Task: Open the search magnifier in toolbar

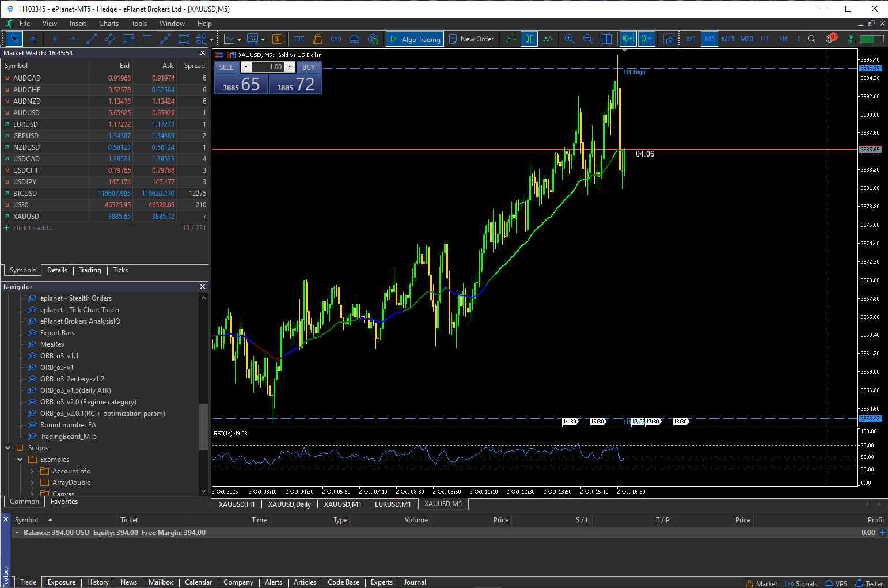Action: click(811, 39)
